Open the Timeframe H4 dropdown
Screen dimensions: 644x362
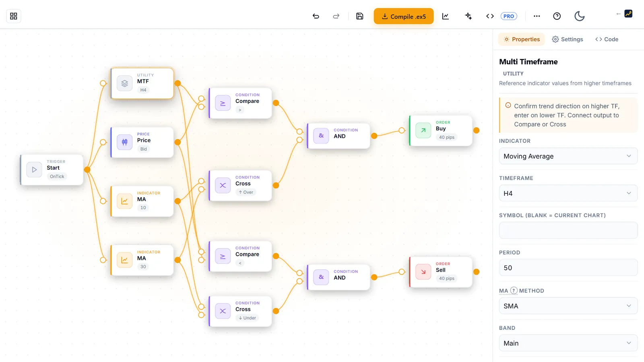click(568, 193)
